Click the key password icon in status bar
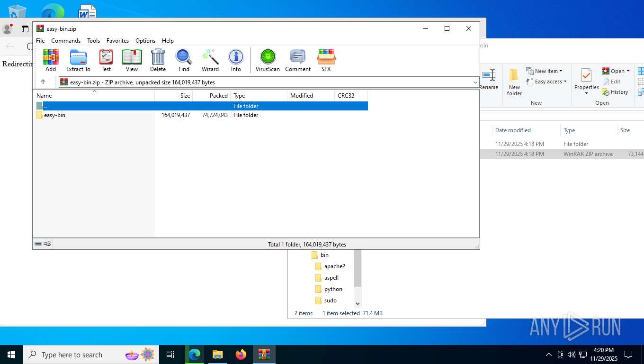Screen dimensions: 644x364 click(47, 244)
